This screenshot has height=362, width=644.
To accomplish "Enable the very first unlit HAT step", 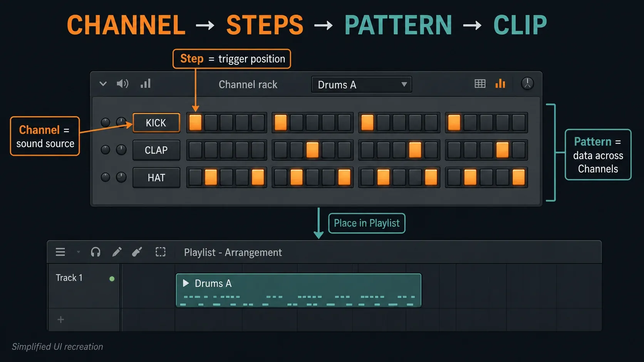I will click(195, 177).
